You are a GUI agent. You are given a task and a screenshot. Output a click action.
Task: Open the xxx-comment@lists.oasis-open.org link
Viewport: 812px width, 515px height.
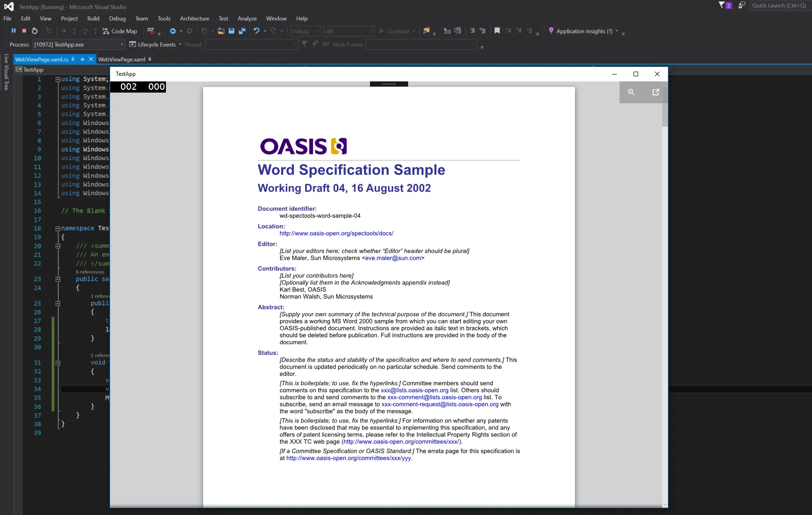click(435, 397)
